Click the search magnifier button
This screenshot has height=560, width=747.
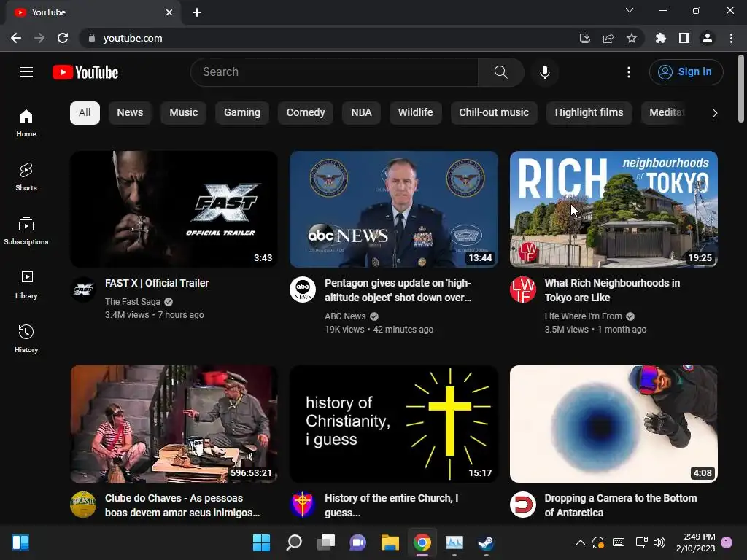pyautogui.click(x=500, y=72)
